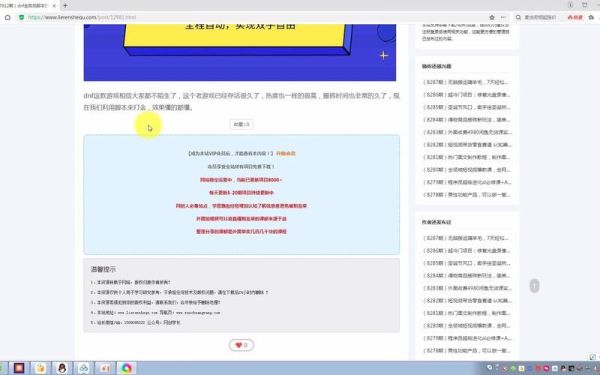Open post 8280期 in lower sidebar list

[x=466, y=326]
